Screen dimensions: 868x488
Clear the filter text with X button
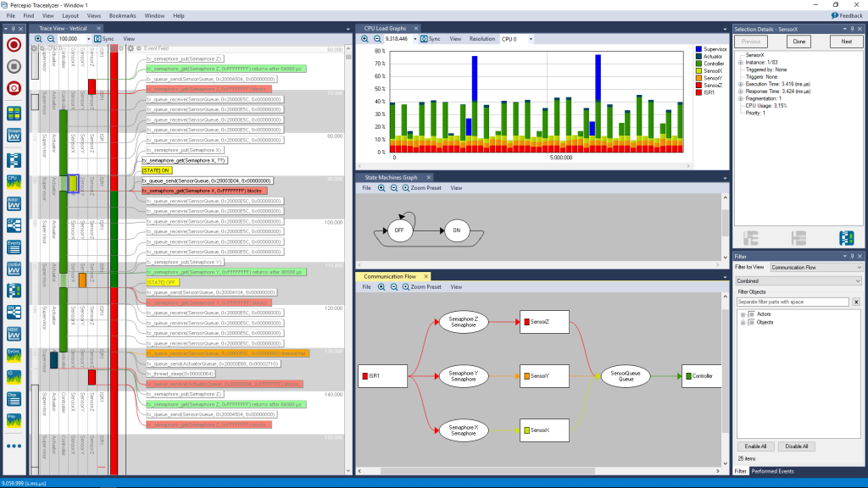856,302
